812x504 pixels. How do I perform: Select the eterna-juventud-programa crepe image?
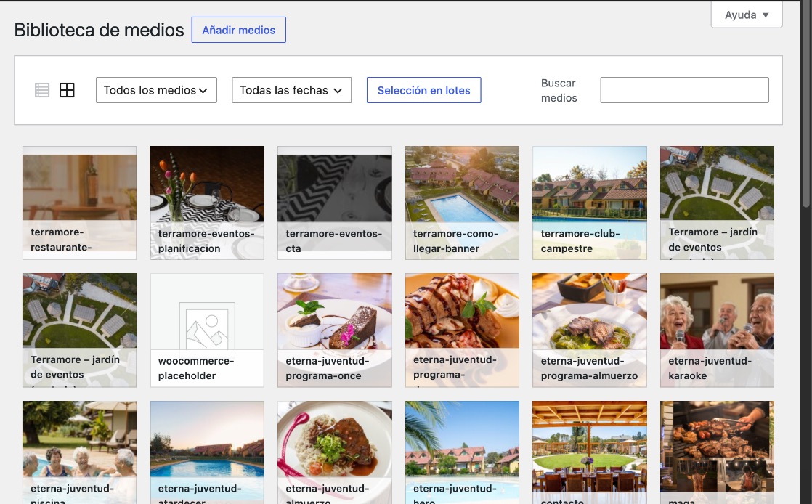[462, 330]
